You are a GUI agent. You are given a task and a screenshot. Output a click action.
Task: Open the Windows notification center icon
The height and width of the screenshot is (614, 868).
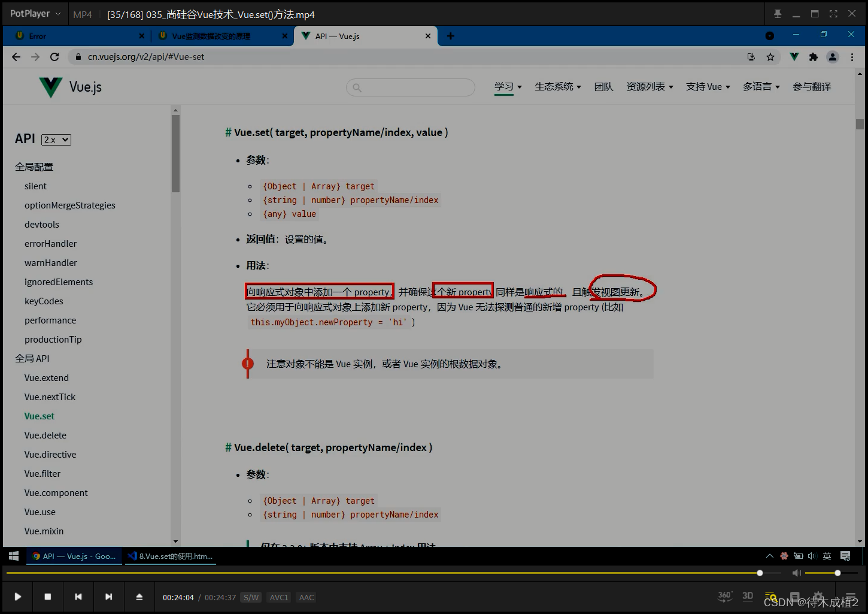845,556
